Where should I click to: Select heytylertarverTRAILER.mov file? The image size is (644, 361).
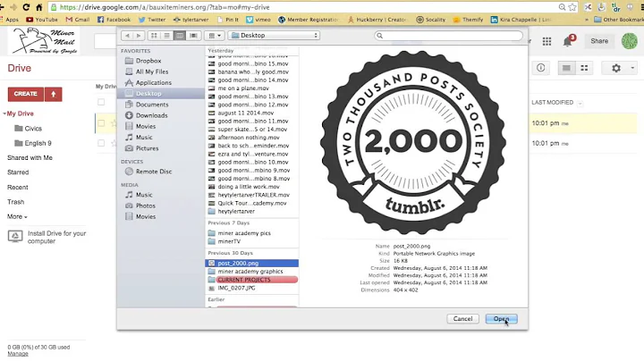pyautogui.click(x=251, y=195)
